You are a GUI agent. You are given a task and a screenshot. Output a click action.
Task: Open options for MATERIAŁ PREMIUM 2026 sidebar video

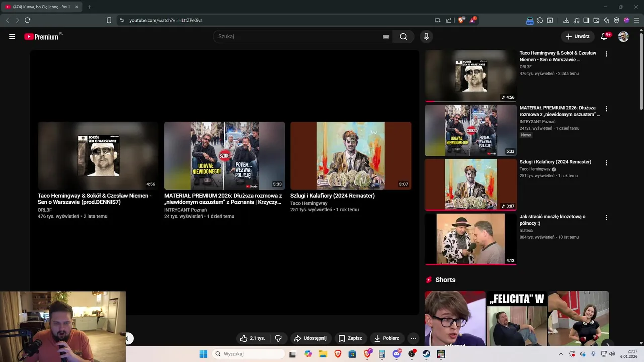point(606,109)
